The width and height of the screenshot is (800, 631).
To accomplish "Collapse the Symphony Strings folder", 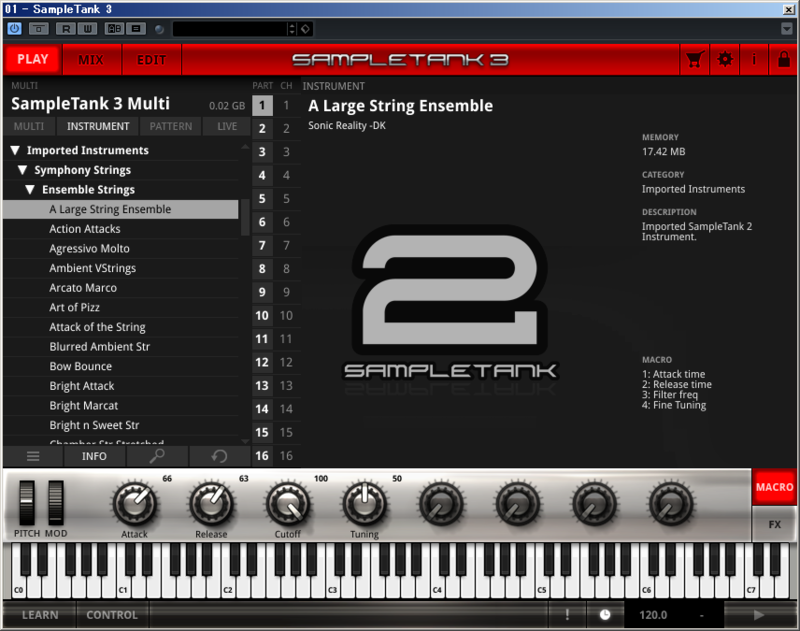I will (x=22, y=170).
